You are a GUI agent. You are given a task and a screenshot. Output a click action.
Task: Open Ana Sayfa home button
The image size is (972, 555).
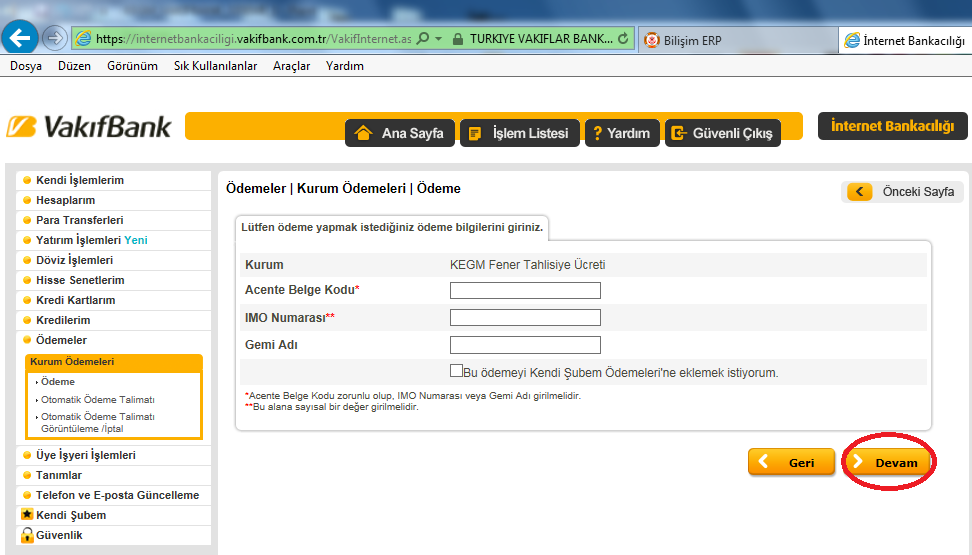pyautogui.click(x=400, y=133)
